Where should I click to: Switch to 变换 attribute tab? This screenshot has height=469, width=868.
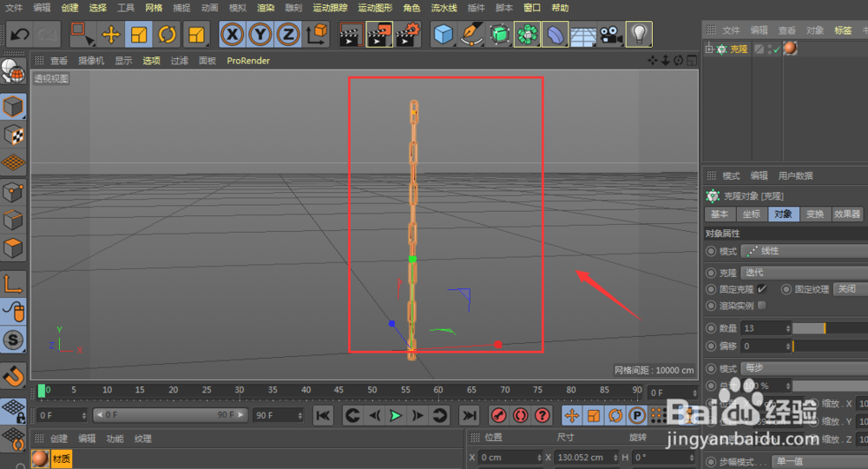(815, 215)
